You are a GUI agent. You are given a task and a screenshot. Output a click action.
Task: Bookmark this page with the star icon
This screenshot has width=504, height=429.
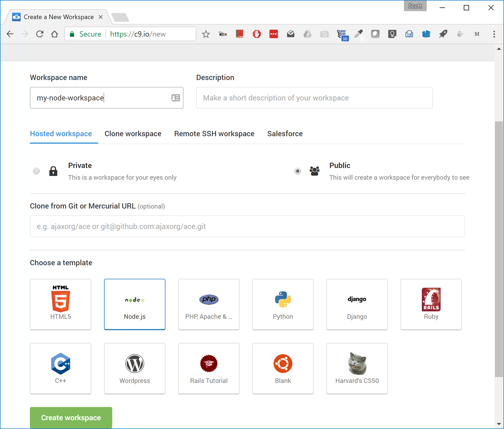click(206, 34)
